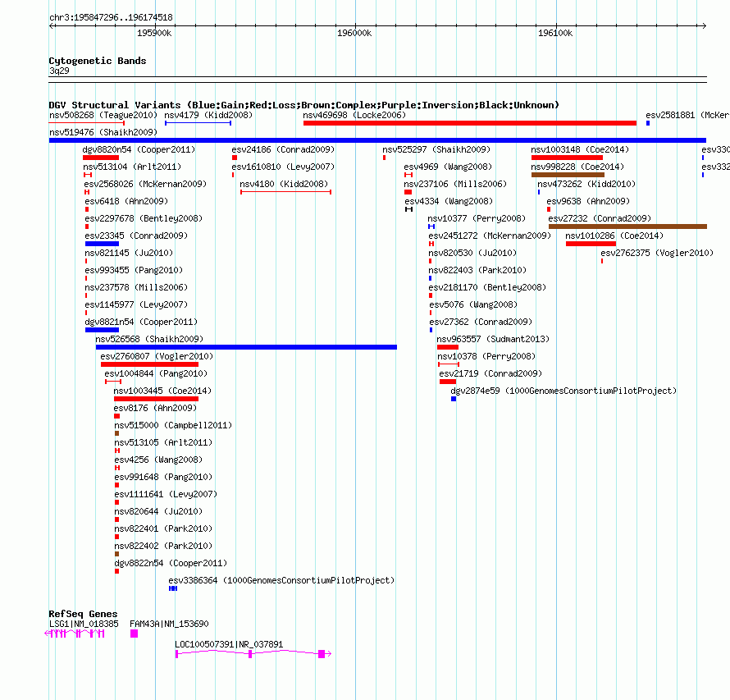Open the dgv8822n54 (Cooper2011) label
This screenshot has width=730, height=700.
171,563
